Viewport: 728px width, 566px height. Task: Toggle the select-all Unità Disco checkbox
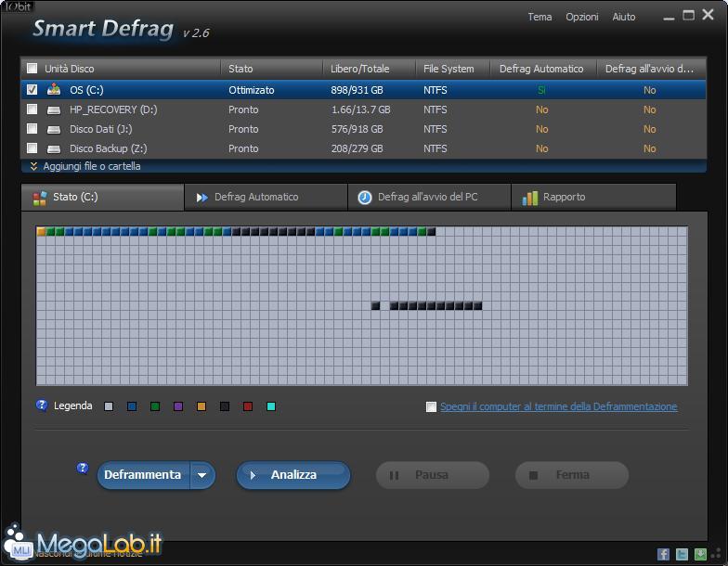click(x=32, y=69)
